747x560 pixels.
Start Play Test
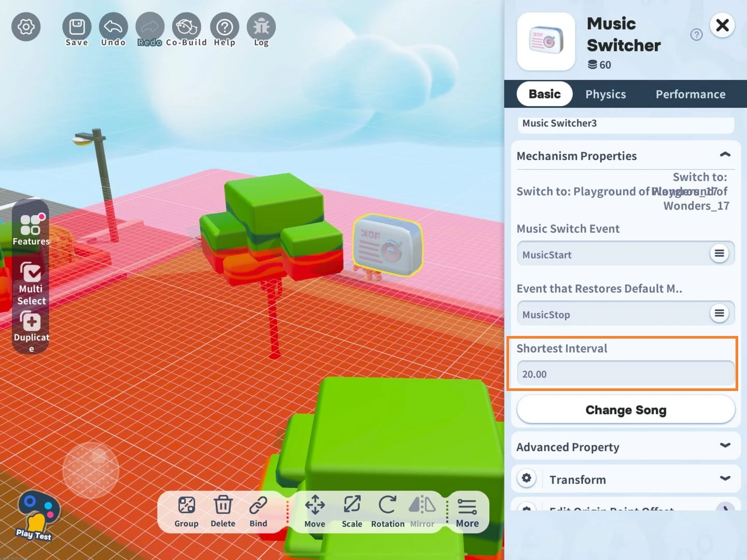click(x=36, y=516)
